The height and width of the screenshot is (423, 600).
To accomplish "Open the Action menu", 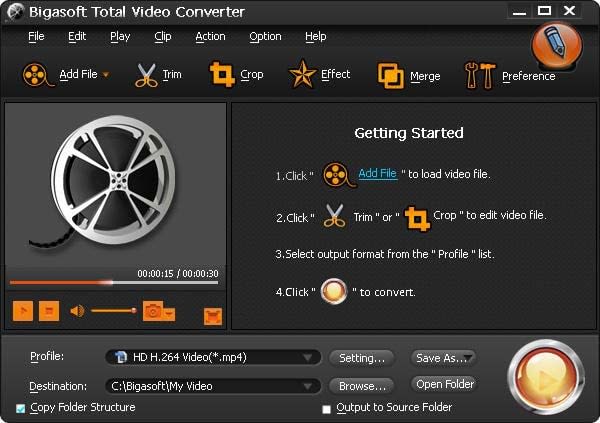I will click(210, 36).
